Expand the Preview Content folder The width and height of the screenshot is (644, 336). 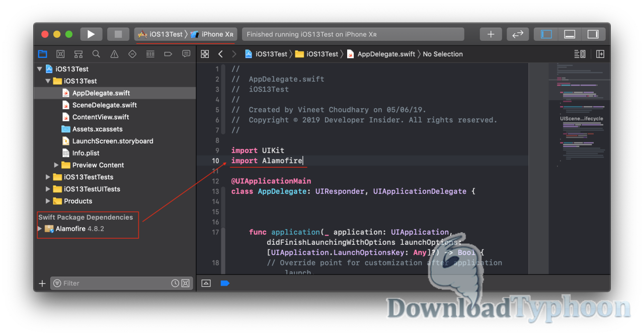(x=56, y=165)
